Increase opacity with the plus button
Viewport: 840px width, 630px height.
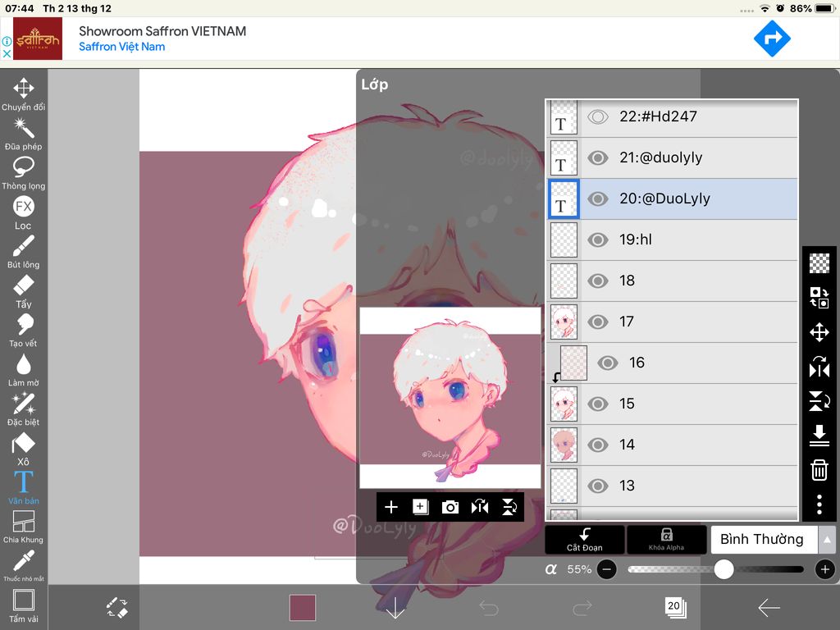pos(825,569)
